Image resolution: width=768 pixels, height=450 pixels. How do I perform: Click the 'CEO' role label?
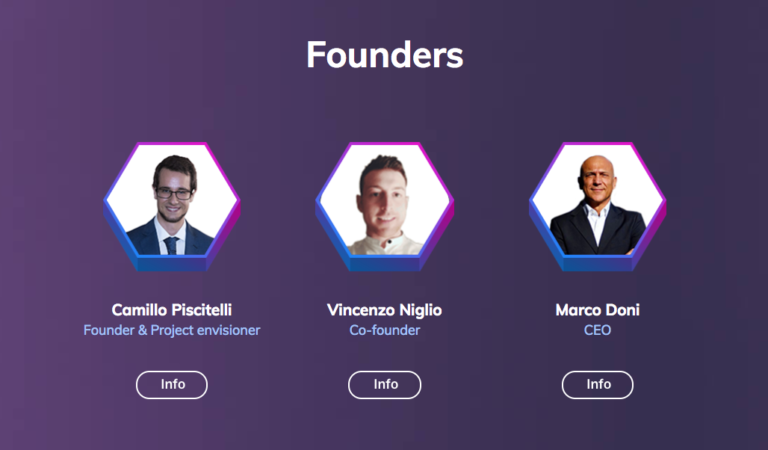point(598,330)
